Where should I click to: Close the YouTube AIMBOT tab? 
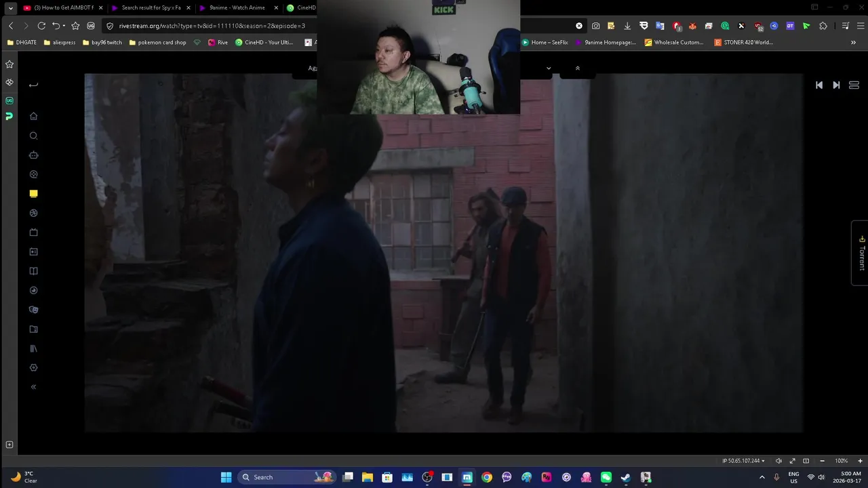pos(100,7)
